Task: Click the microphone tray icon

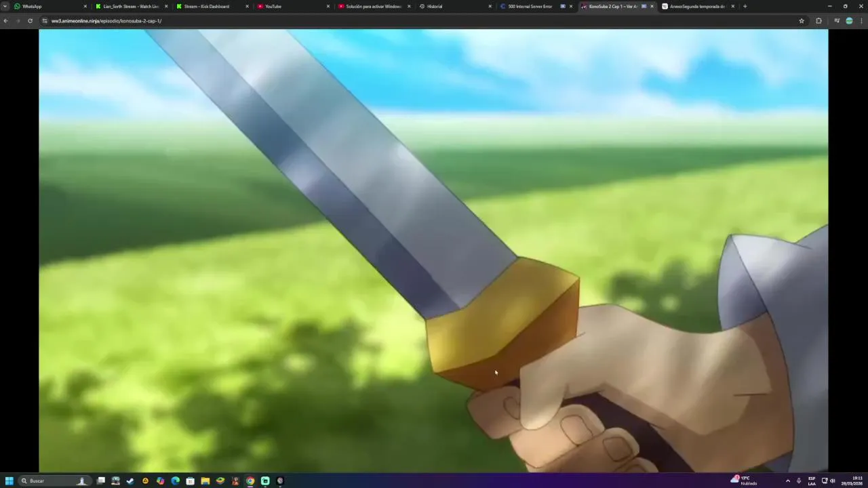Action: (x=799, y=481)
